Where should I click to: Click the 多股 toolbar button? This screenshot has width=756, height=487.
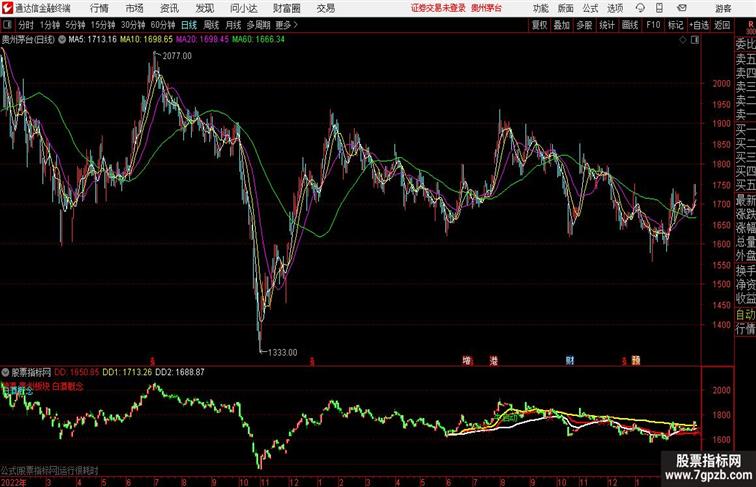[584, 25]
